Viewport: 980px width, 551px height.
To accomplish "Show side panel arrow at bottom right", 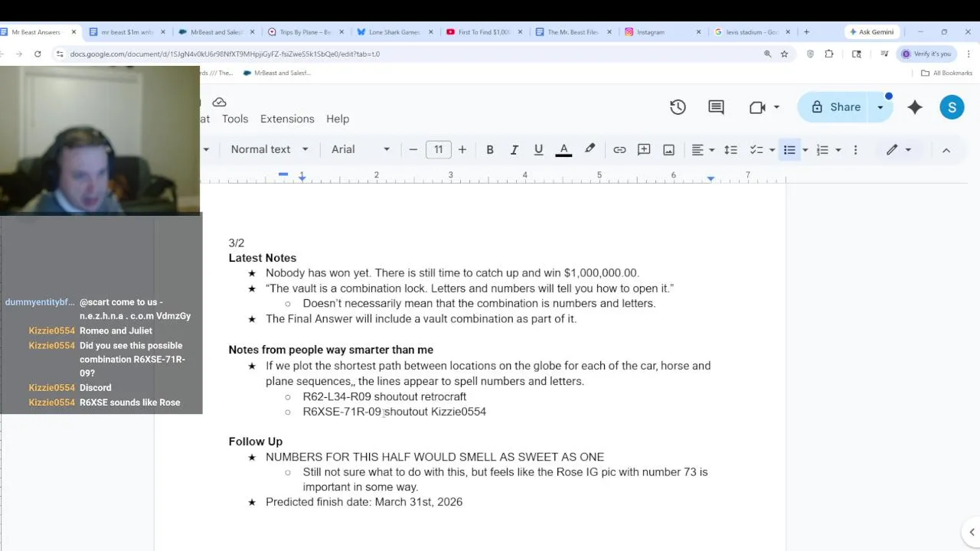I will coord(972,533).
